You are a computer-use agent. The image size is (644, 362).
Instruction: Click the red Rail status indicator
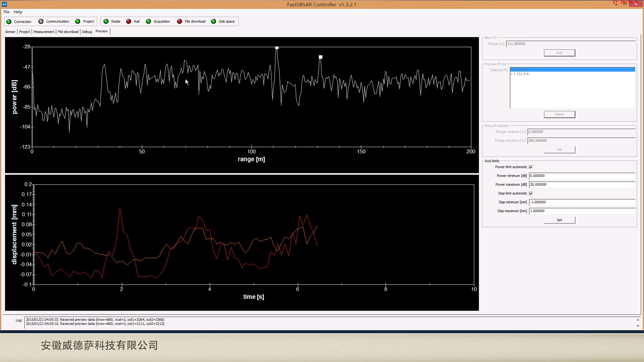click(x=128, y=21)
